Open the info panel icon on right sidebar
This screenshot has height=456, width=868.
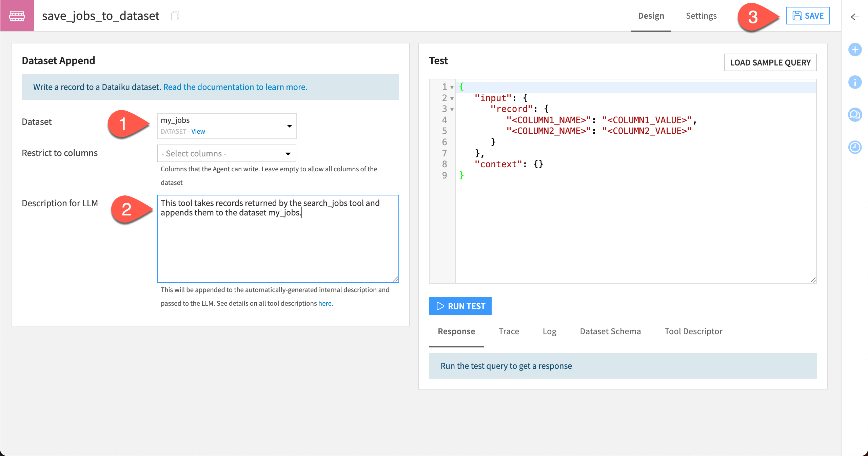(x=855, y=82)
